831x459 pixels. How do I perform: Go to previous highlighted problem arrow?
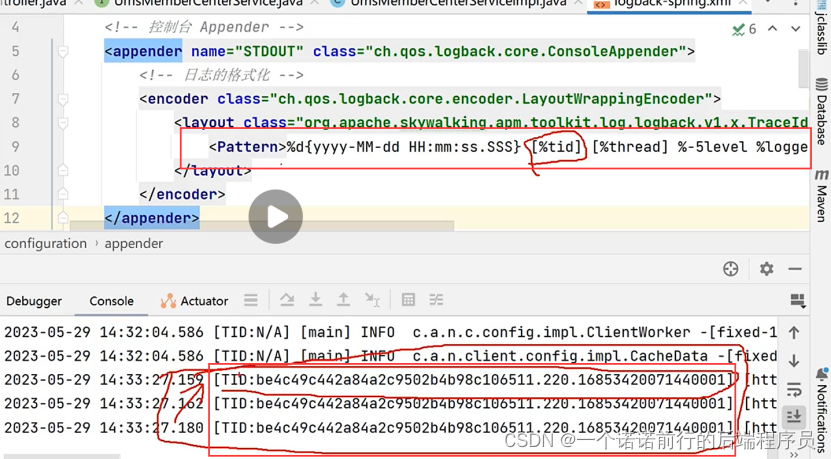[773, 29]
